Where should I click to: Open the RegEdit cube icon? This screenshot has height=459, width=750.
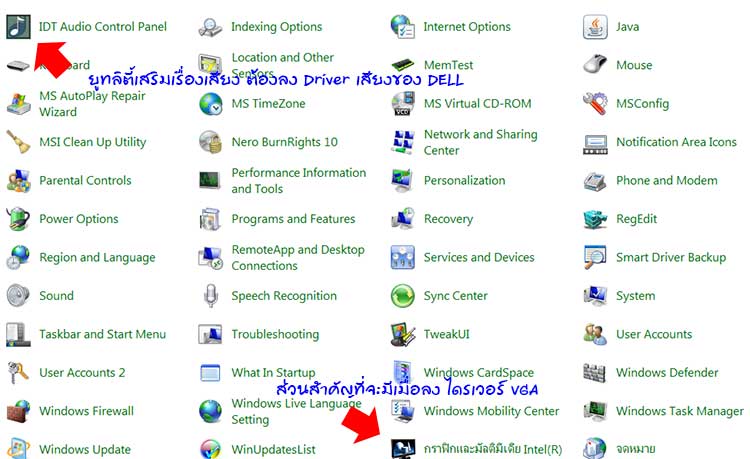point(595,219)
